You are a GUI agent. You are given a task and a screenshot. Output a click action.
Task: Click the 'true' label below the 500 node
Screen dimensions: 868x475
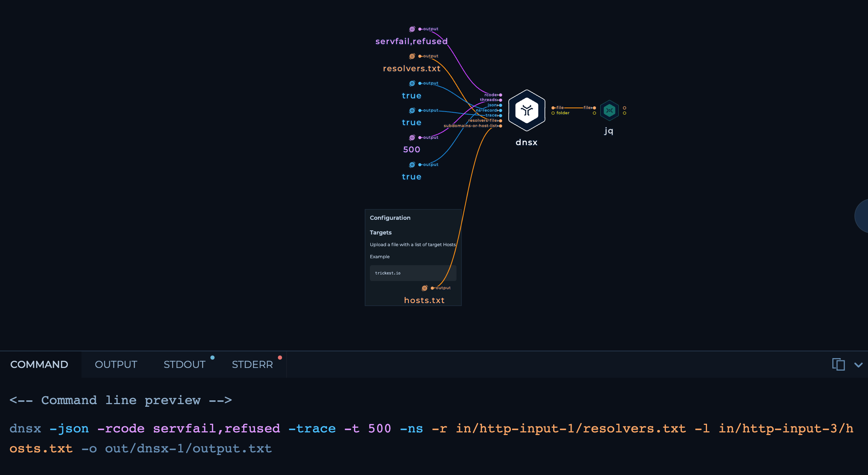pos(412,177)
